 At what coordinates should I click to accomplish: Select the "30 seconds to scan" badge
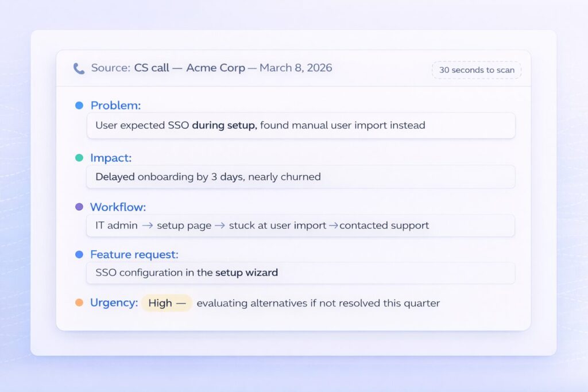pyautogui.click(x=476, y=70)
